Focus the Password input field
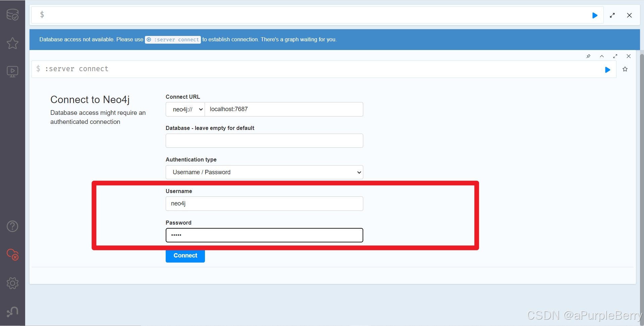Image resolution: width=644 pixels, height=326 pixels. [x=264, y=235]
